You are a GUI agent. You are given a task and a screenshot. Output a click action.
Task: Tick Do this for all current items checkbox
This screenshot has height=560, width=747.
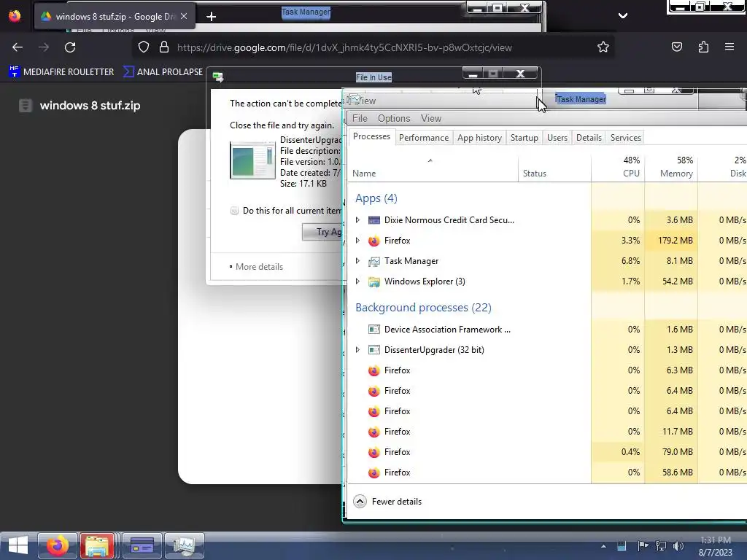[234, 211]
